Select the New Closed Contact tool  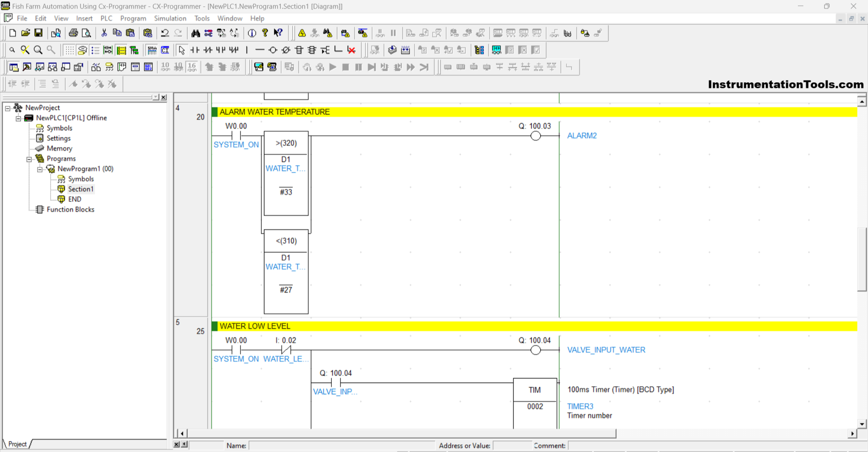208,50
